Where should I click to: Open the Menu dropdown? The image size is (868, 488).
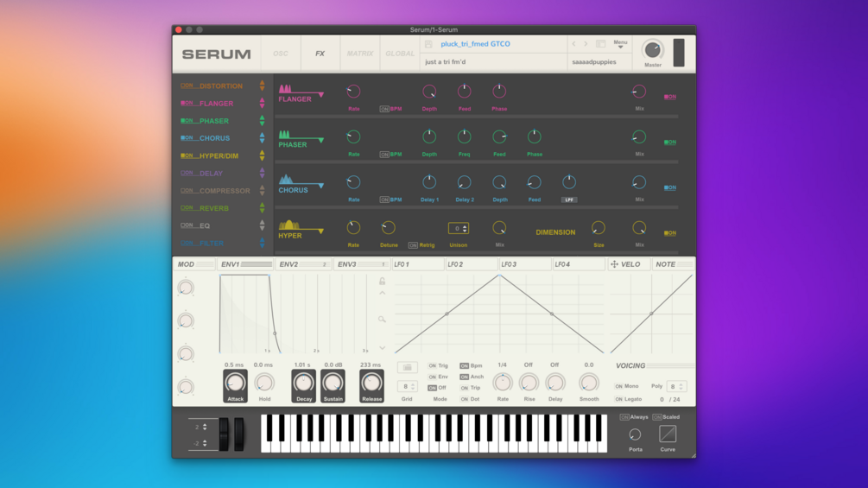(620, 44)
